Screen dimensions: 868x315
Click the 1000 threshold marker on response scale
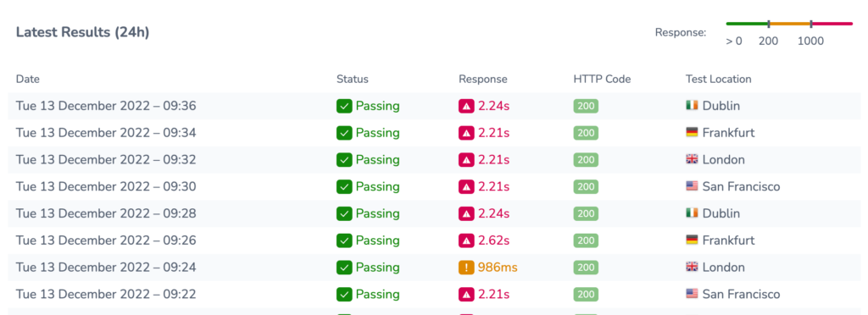811,24
